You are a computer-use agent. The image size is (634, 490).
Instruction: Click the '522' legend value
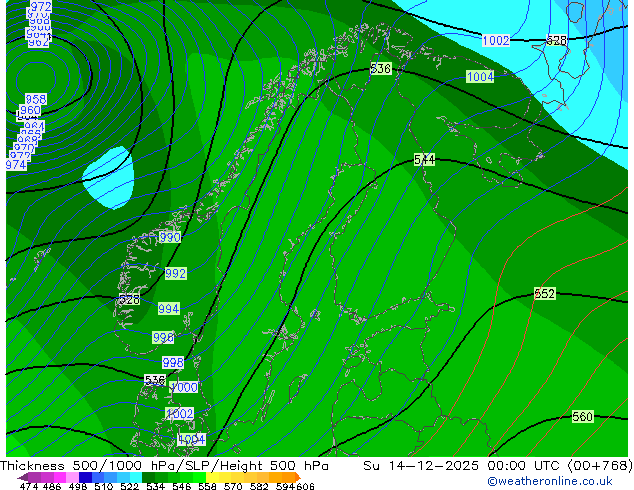129,486
